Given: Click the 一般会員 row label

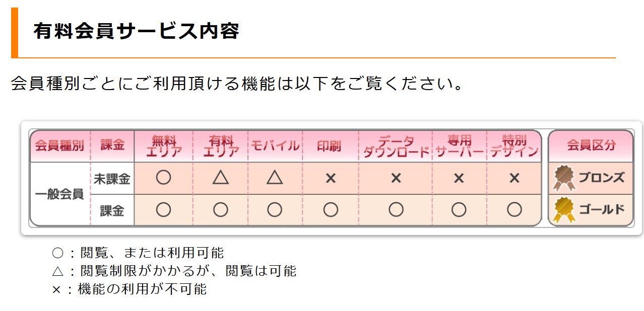Looking at the screenshot, I should 59,194.
